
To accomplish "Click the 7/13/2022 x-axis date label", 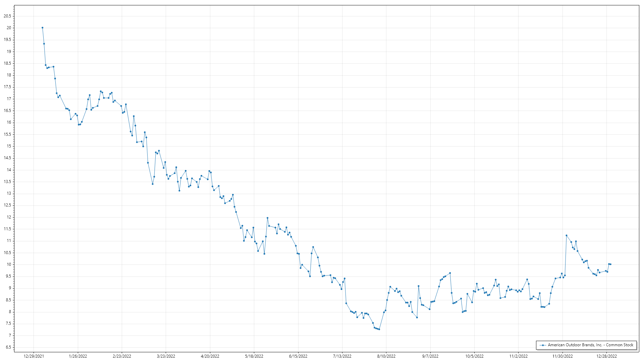I will (x=342, y=356).
